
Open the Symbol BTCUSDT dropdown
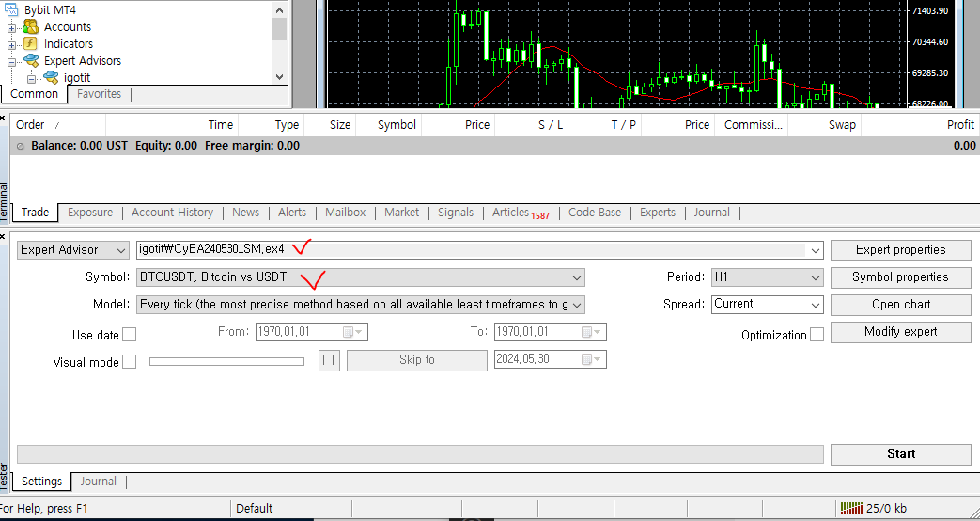click(x=576, y=277)
